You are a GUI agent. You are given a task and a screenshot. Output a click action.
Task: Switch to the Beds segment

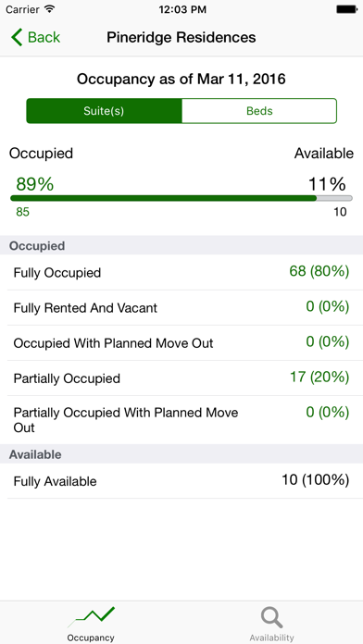click(259, 111)
